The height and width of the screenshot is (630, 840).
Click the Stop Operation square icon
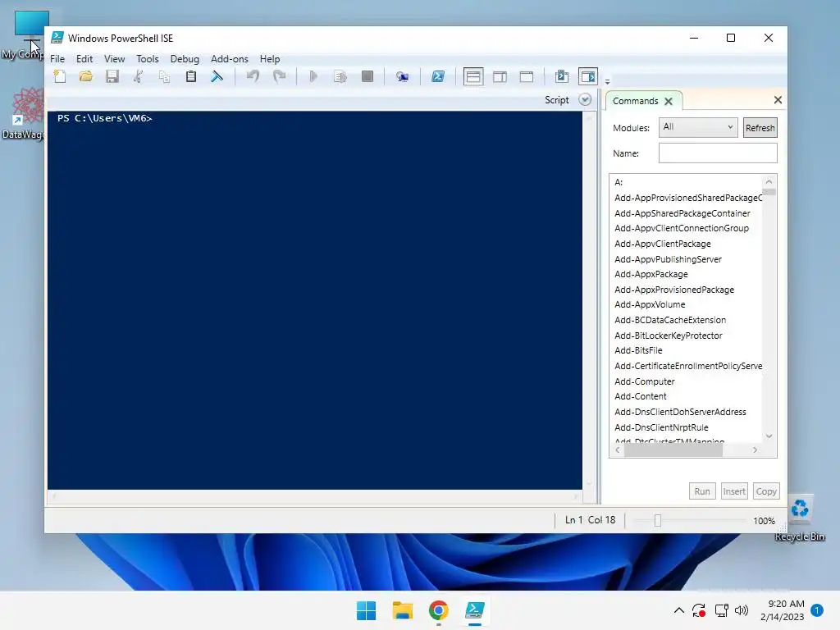coord(367,76)
